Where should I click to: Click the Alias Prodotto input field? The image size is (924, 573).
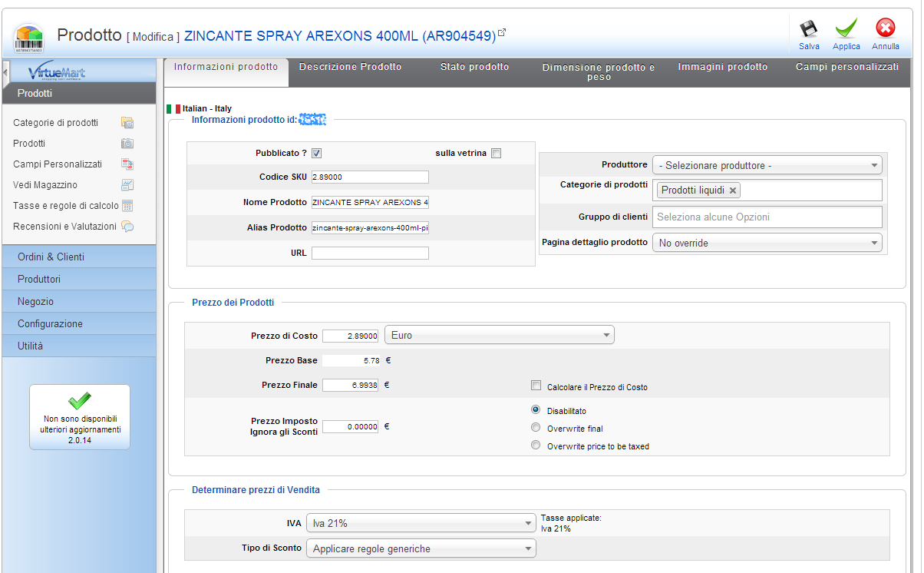[x=370, y=227]
